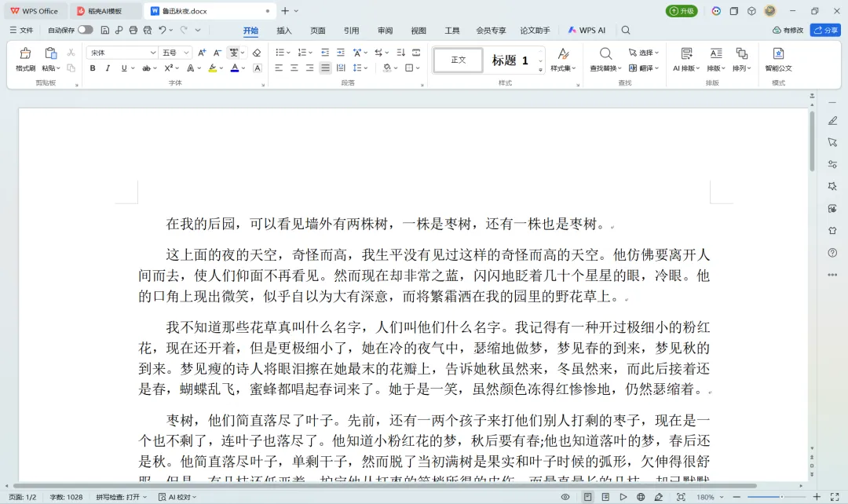Click the Cut scissors icon
Image resolution: width=848 pixels, height=504 pixels.
71,53
